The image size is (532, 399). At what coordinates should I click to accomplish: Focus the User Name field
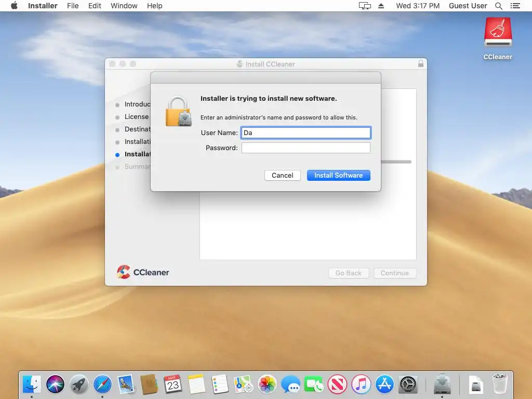tap(305, 132)
